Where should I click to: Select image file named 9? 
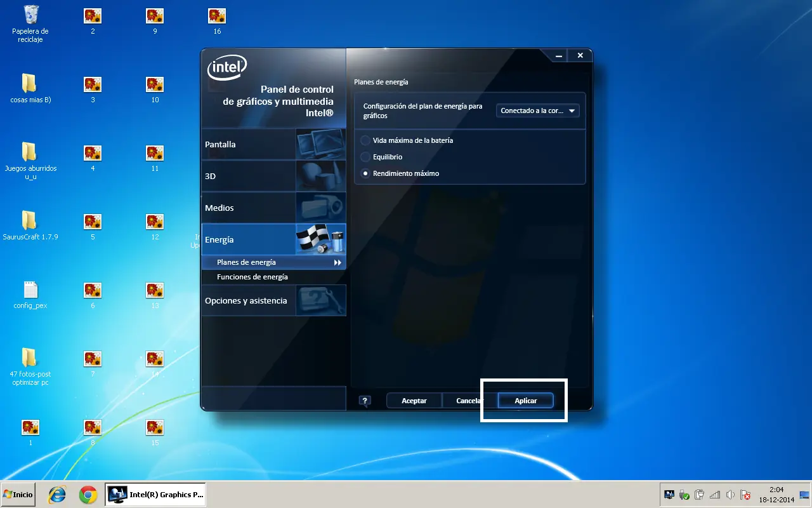(x=155, y=20)
